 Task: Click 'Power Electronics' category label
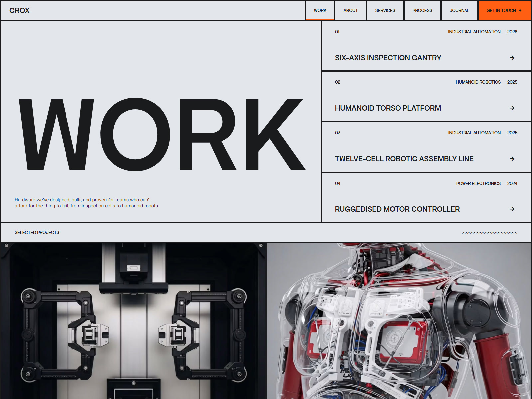478,183
